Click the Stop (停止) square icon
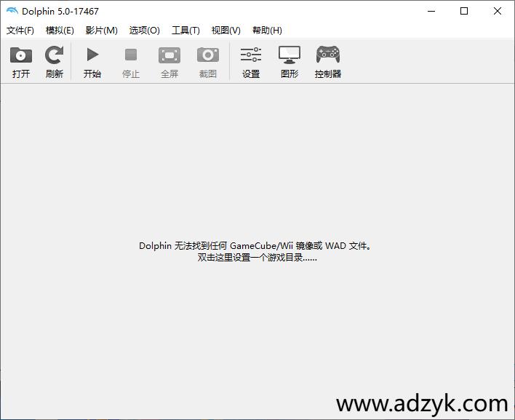 coord(131,55)
